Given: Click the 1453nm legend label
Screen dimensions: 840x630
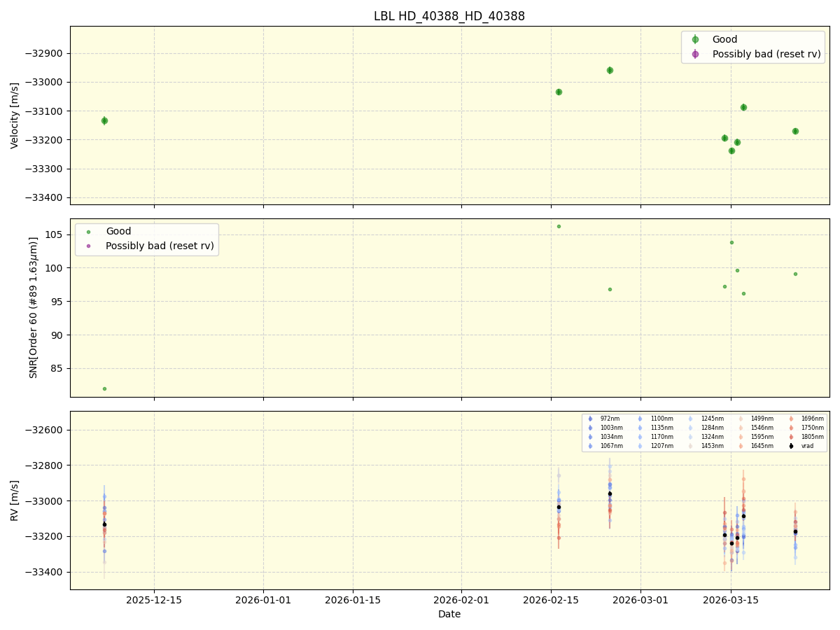Looking at the screenshot, I should pos(713,446).
